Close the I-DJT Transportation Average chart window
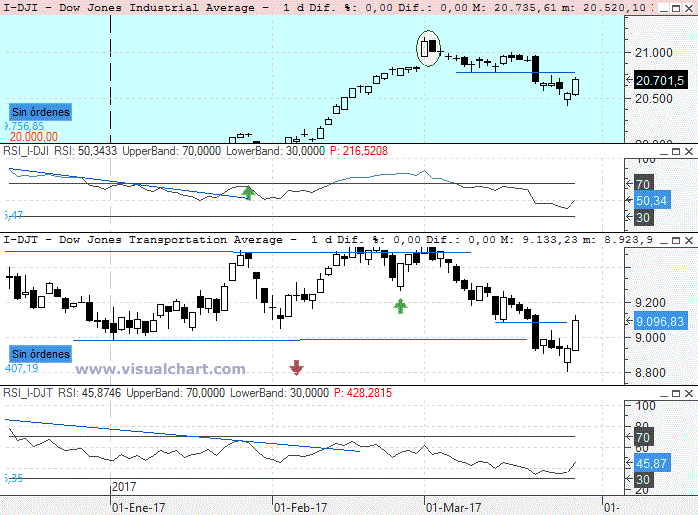This screenshot has height=515, width=698. [689, 240]
